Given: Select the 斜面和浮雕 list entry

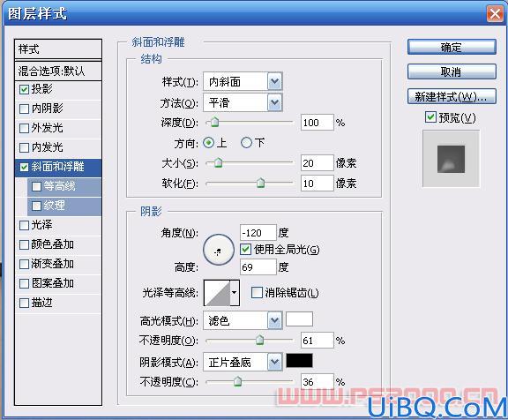Looking at the screenshot, I should [58, 168].
